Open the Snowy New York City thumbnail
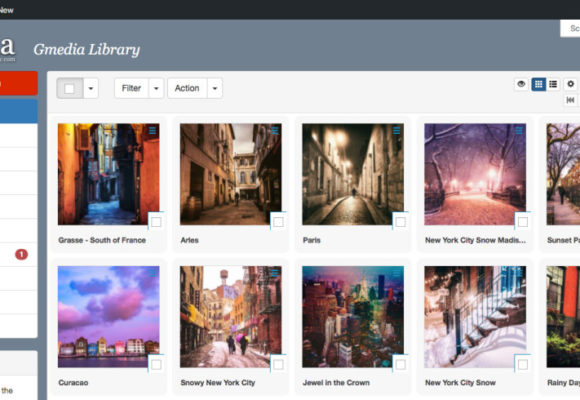This screenshot has width=580, height=400. (x=231, y=317)
